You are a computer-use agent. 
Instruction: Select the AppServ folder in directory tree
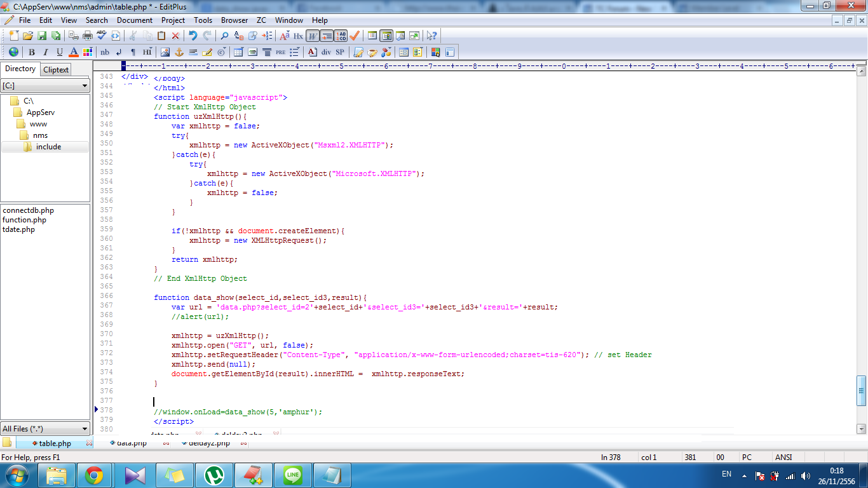tap(41, 112)
